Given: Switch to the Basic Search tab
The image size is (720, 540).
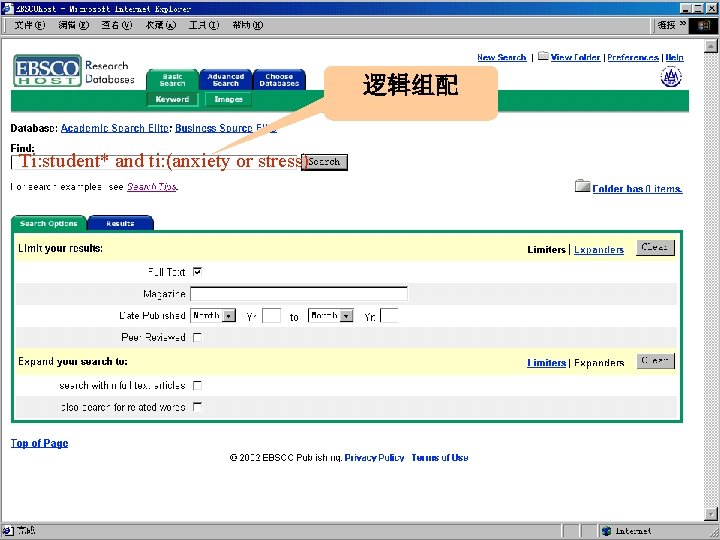Looking at the screenshot, I should (173, 79).
